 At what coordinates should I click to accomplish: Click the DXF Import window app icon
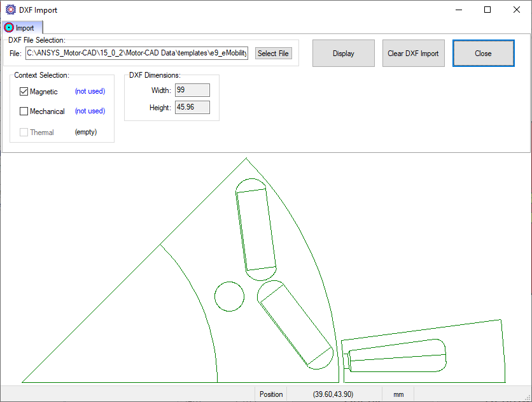pos(11,10)
